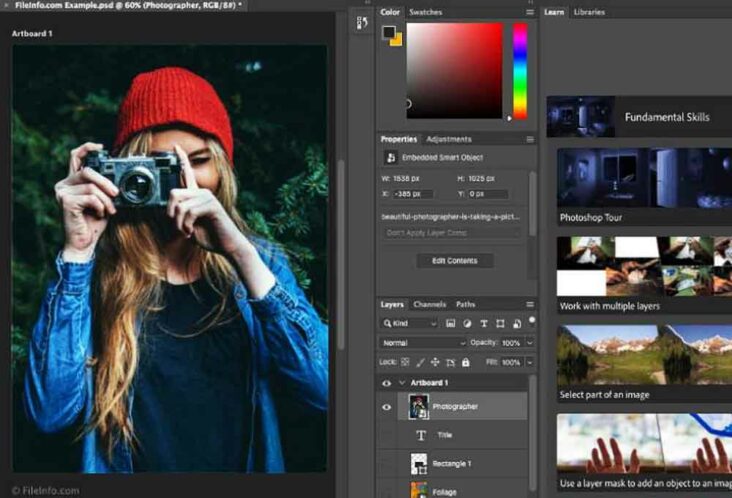Click the canvas vertical scrollbar

pos(341,254)
